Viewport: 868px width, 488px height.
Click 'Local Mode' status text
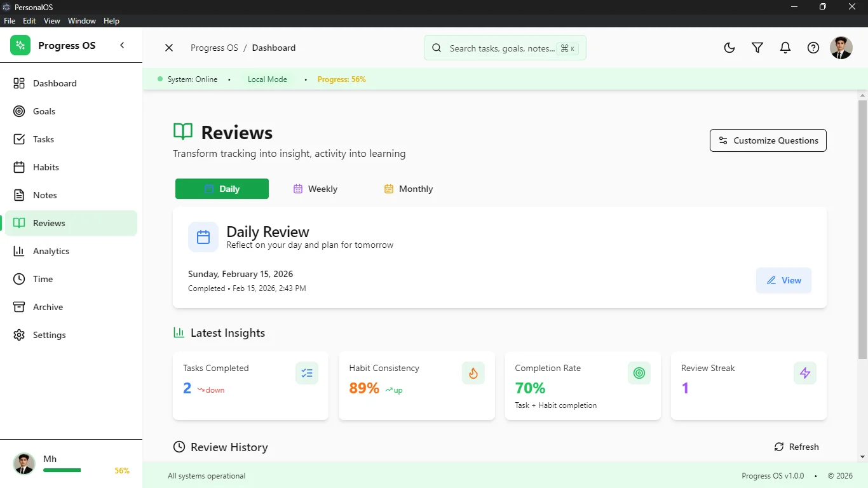coord(268,79)
